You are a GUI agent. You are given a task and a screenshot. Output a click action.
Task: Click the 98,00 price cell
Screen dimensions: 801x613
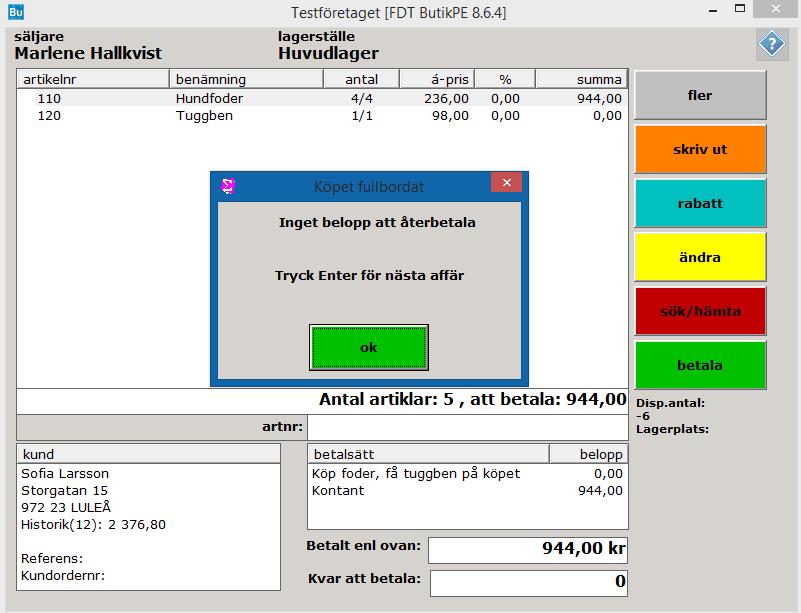tap(450, 115)
